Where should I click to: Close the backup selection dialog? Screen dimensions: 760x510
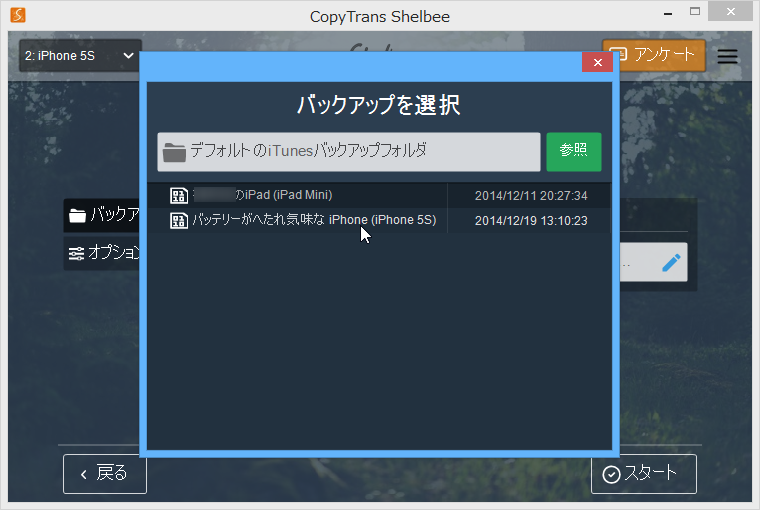597,63
